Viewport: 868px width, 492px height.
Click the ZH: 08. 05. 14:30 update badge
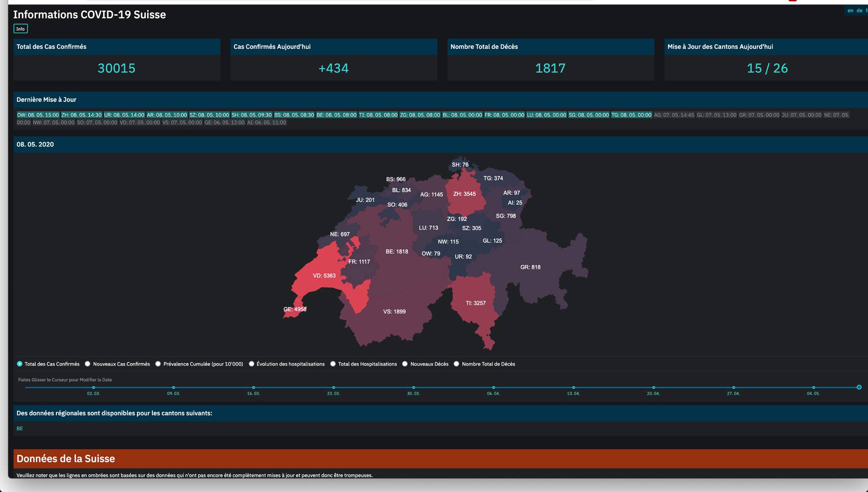point(81,115)
